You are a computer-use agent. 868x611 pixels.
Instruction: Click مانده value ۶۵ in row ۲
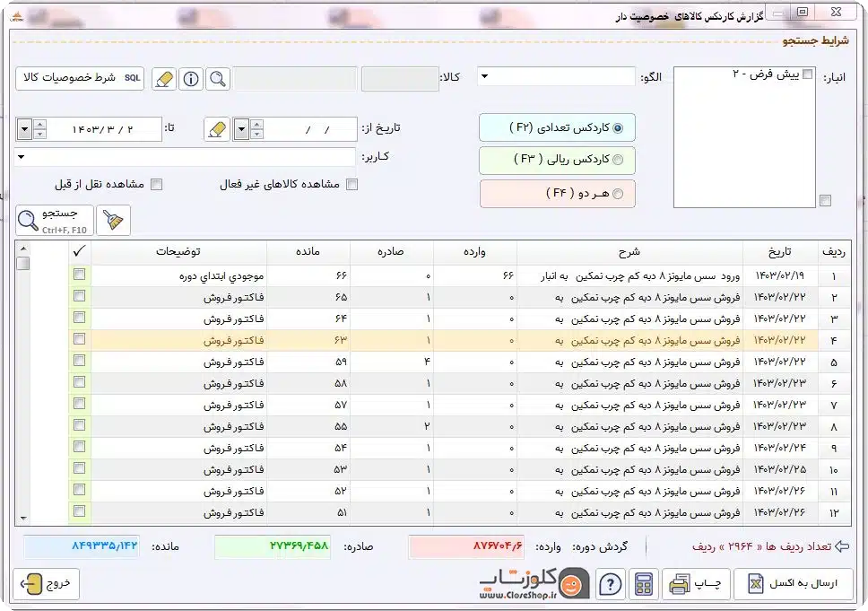341,297
